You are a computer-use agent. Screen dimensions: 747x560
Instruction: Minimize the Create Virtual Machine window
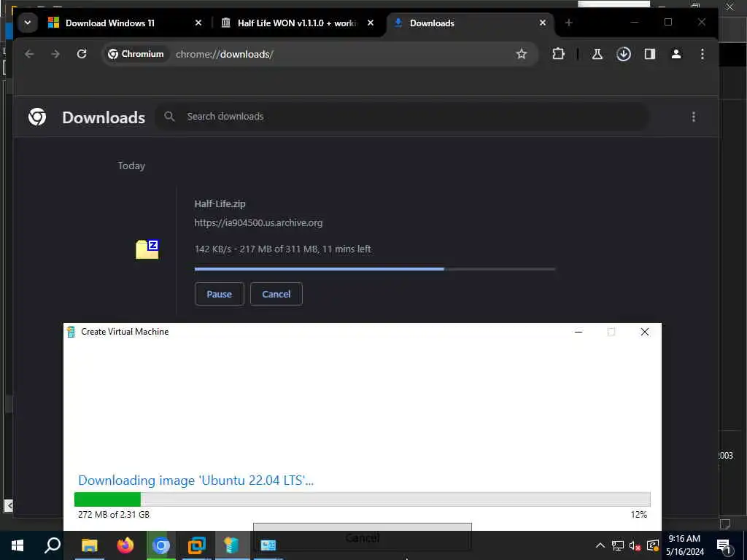coord(578,332)
